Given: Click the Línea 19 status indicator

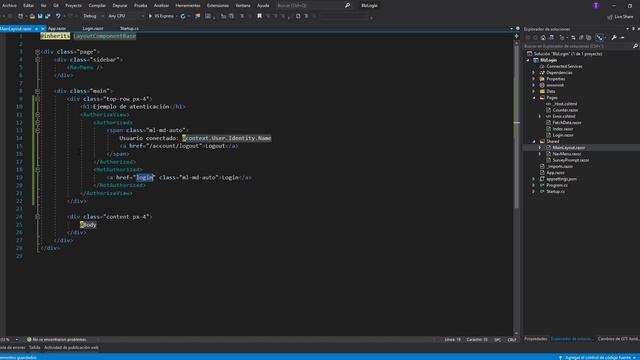Looking at the screenshot, I should tap(453, 340).
